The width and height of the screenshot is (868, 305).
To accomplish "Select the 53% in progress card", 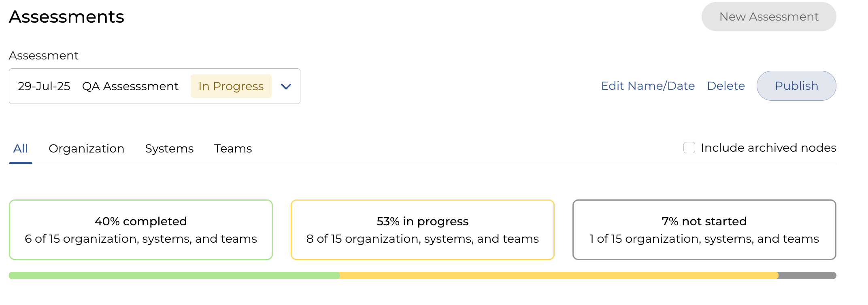I will click(x=422, y=229).
